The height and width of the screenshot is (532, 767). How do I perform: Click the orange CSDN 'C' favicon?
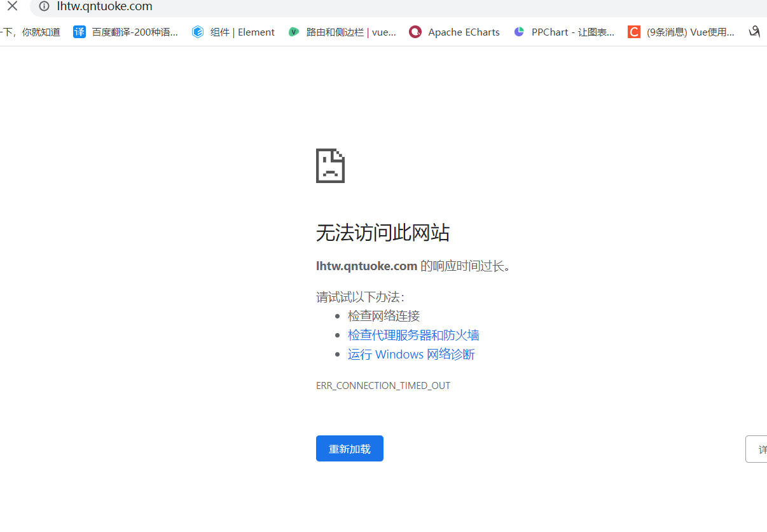click(633, 31)
